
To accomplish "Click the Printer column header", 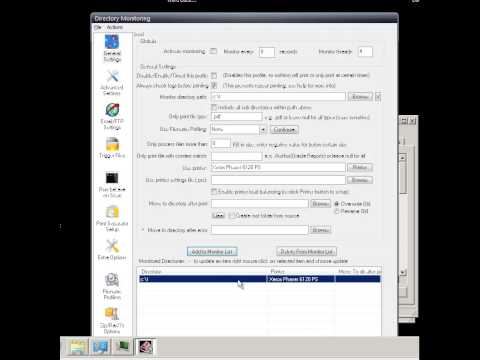I will tap(301, 271).
